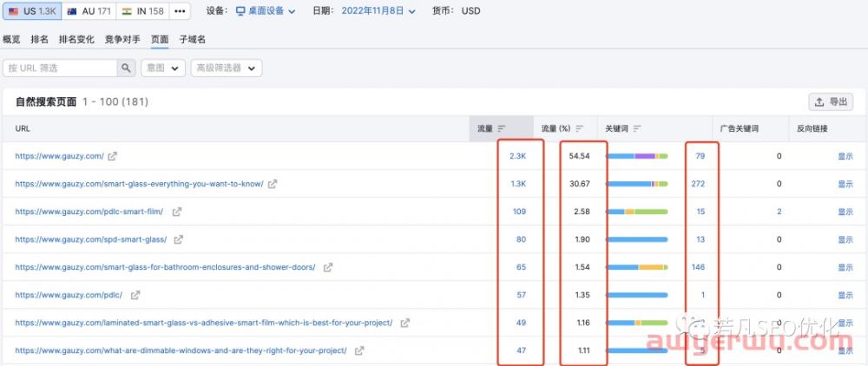Click 显示 backlinks for /pdlc/ row

845,295
